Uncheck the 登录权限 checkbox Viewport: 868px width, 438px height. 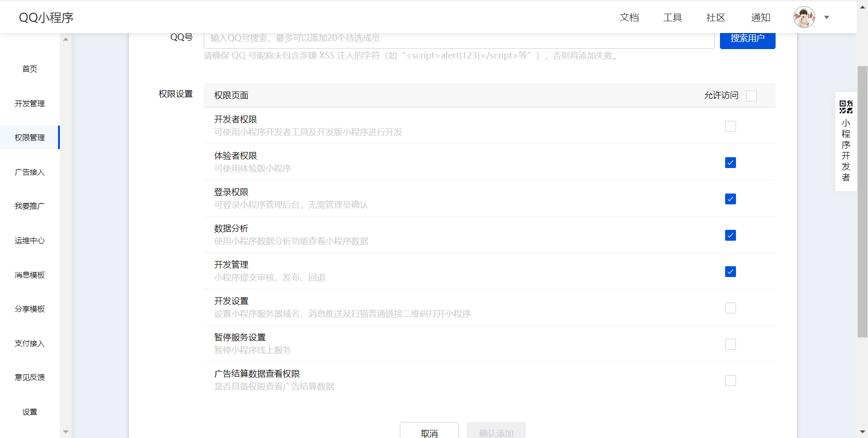(x=730, y=199)
